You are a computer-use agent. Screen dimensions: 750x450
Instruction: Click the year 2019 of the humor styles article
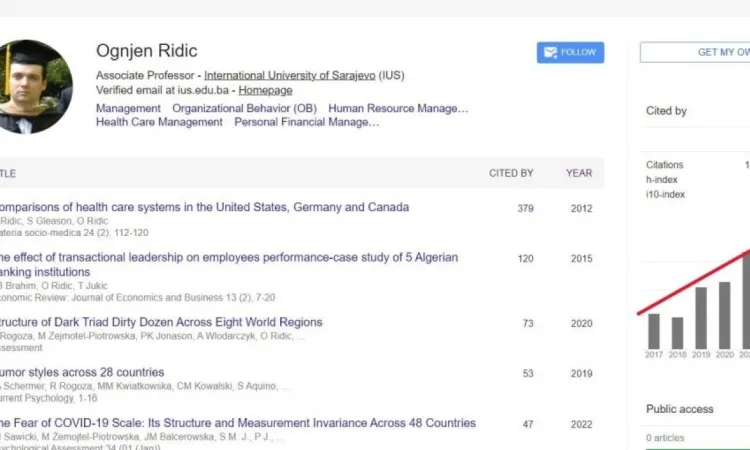click(582, 374)
